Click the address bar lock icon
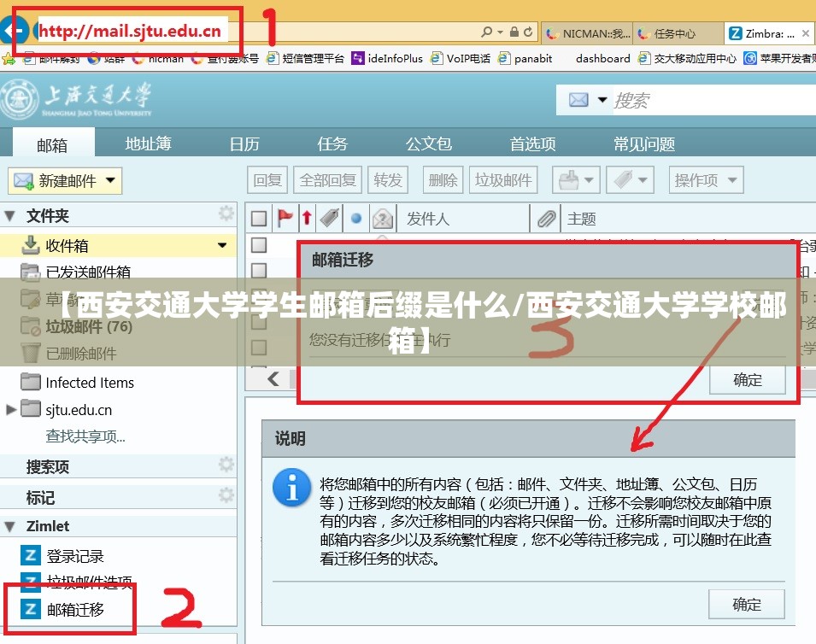This screenshot has height=644, width=816. (x=514, y=32)
